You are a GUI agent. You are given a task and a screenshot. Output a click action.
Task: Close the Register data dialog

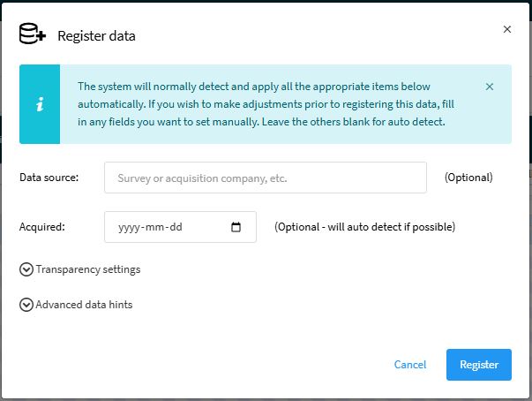(507, 29)
